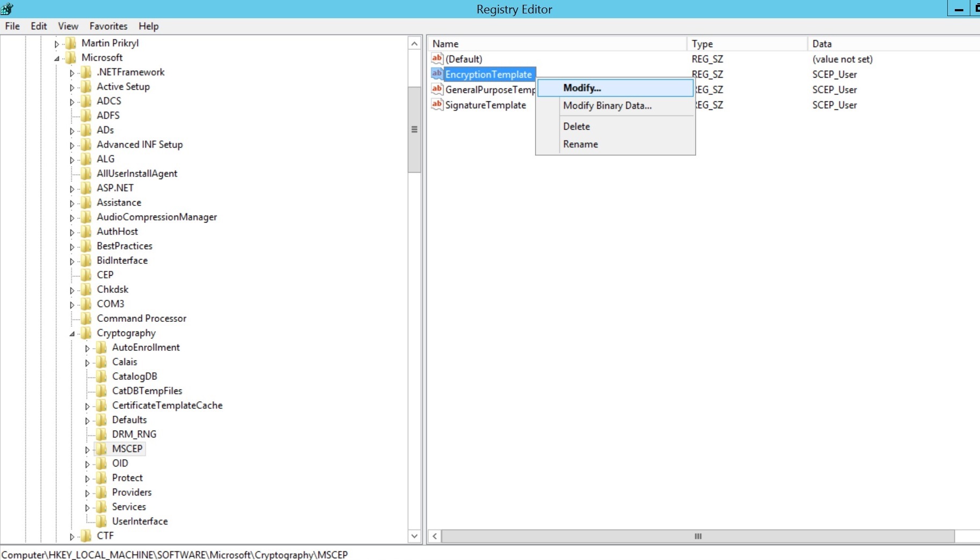
Task: Click the (Default) value icon
Action: coord(436,59)
